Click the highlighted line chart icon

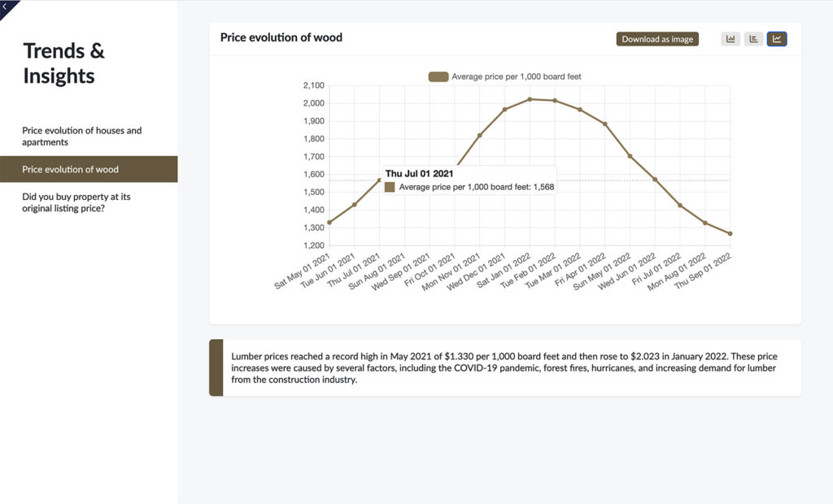tap(777, 38)
